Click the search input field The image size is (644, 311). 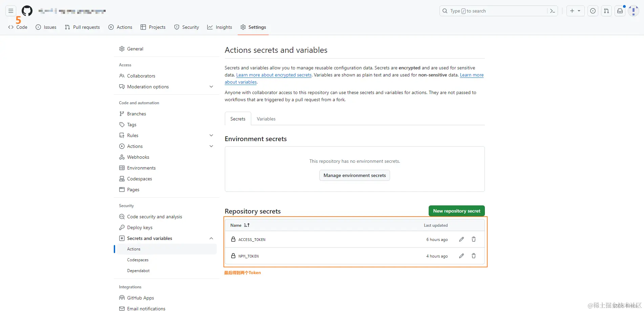[x=494, y=11]
